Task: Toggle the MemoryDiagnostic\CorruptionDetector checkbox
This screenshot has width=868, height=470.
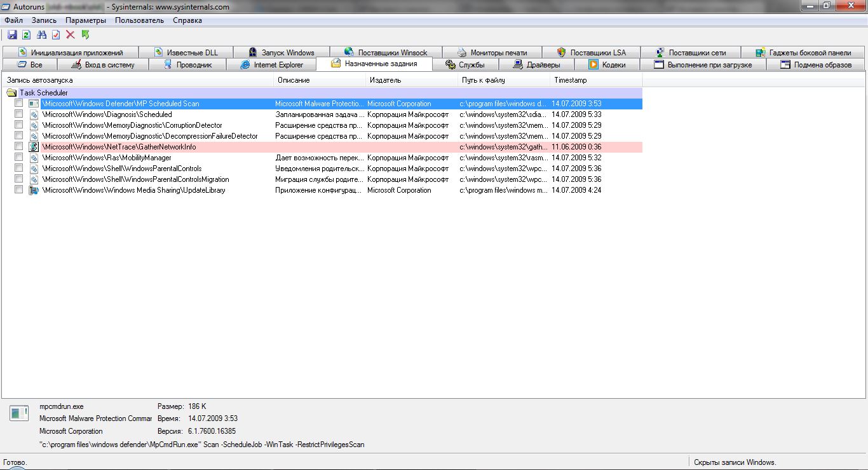Action: point(19,125)
